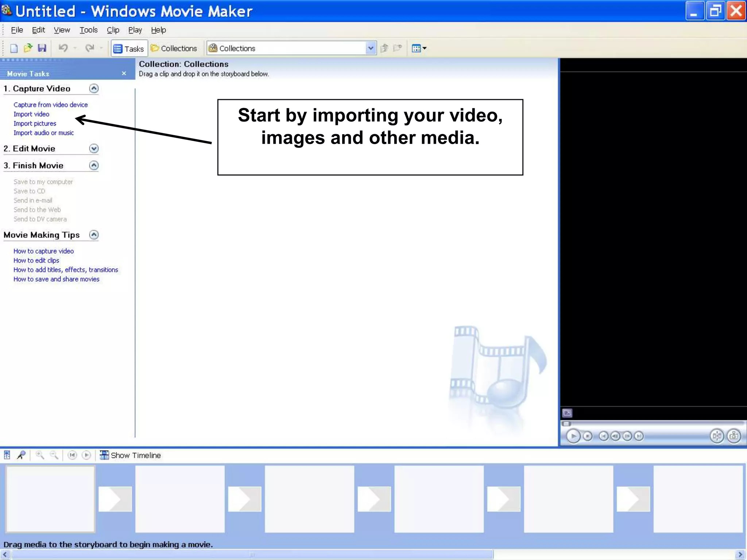Viewport: 747px width, 560px height.
Task: Click the Stop button in the monitor
Action: coord(588,436)
